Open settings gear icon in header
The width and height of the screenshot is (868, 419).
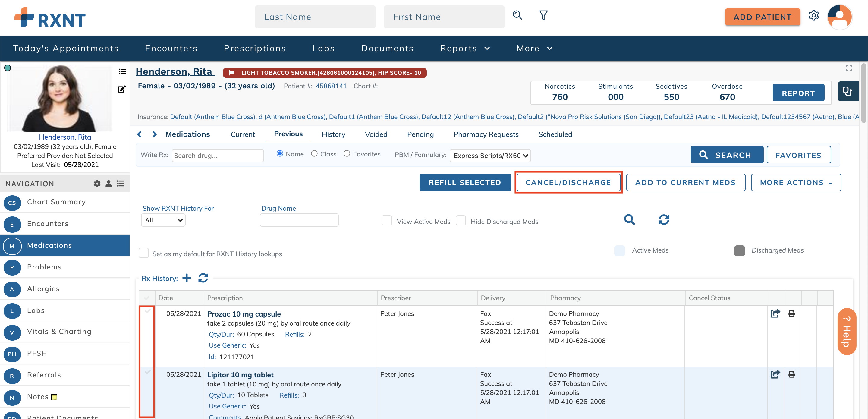pyautogui.click(x=813, y=15)
